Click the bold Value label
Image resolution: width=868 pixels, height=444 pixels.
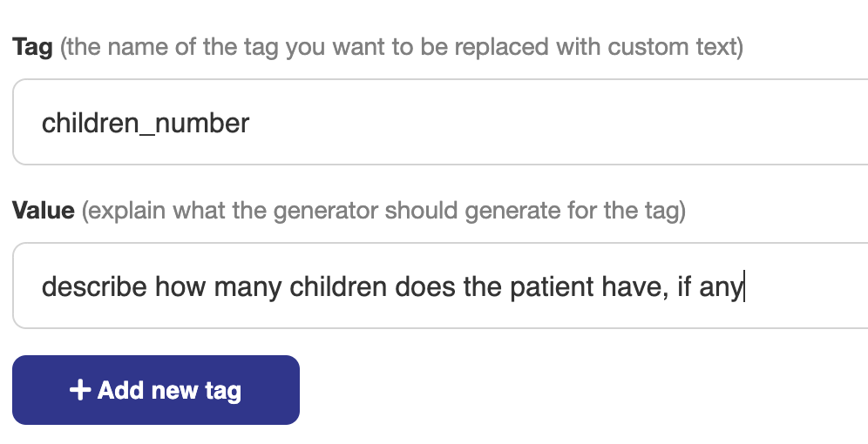tap(44, 211)
